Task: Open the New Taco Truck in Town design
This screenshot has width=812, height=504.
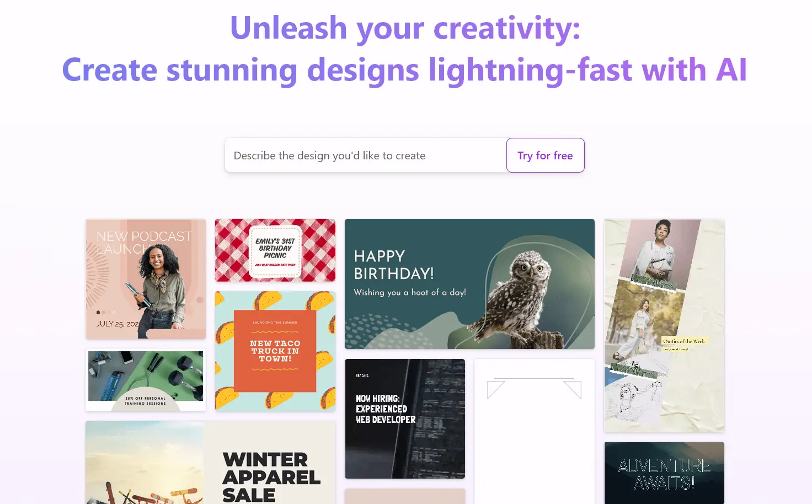Action: click(275, 351)
